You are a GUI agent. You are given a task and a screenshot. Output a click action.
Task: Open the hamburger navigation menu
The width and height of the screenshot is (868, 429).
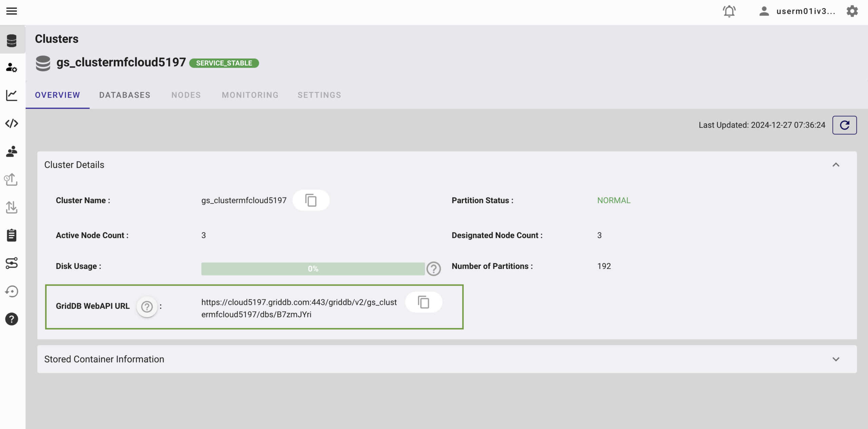(12, 11)
